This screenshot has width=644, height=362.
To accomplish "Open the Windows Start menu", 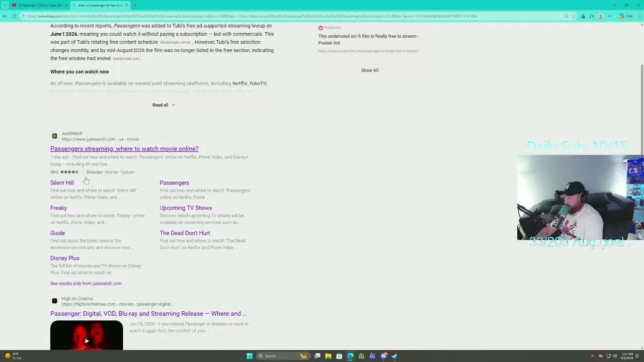I will tap(250, 356).
